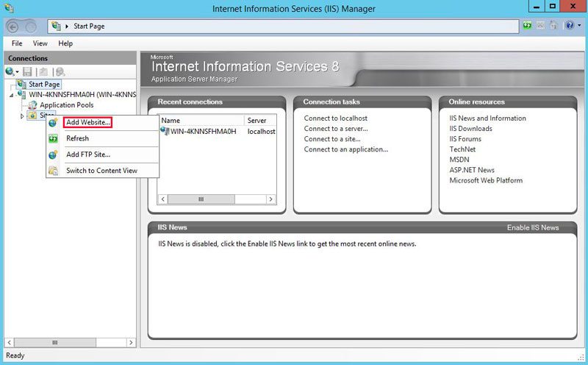588x365 pixels.
Task: Select WIN-4KNNSFHMA0H in Recent connections list
Action: pyautogui.click(x=204, y=132)
